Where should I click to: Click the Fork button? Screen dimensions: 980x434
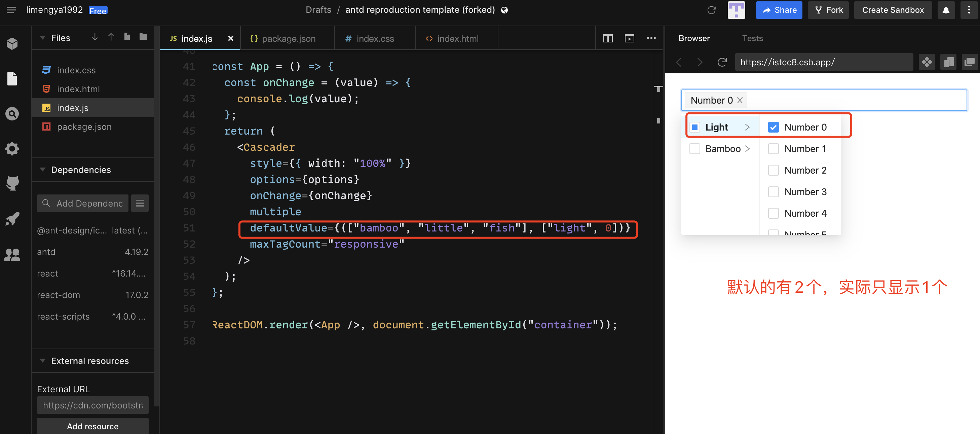tap(828, 10)
